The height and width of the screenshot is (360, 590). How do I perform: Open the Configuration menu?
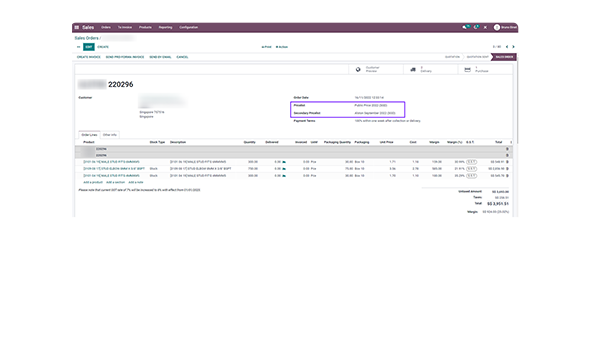[189, 27]
